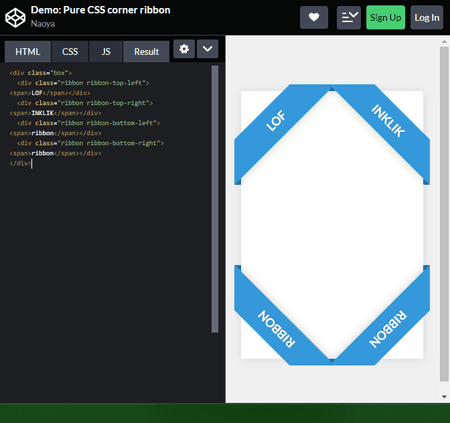
Task: Switch to the CSS tab
Action: (x=70, y=52)
